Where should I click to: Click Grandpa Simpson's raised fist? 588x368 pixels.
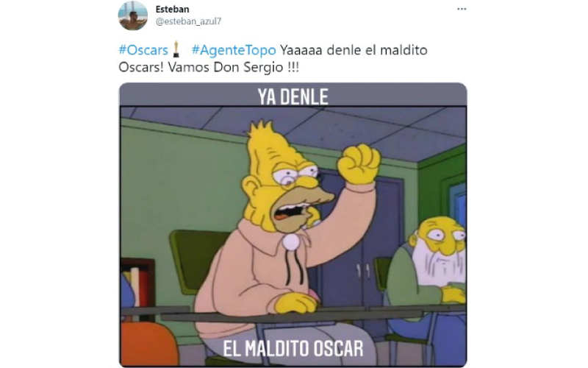(358, 163)
